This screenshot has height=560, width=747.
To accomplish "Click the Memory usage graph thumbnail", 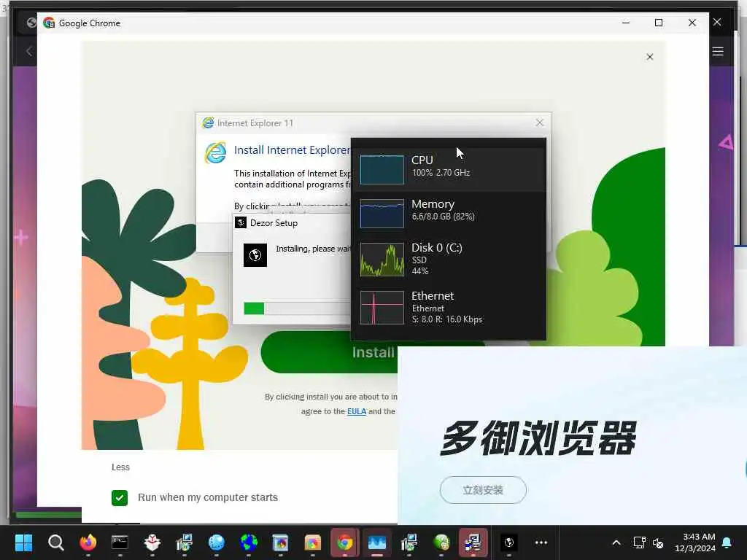I will [x=382, y=214].
